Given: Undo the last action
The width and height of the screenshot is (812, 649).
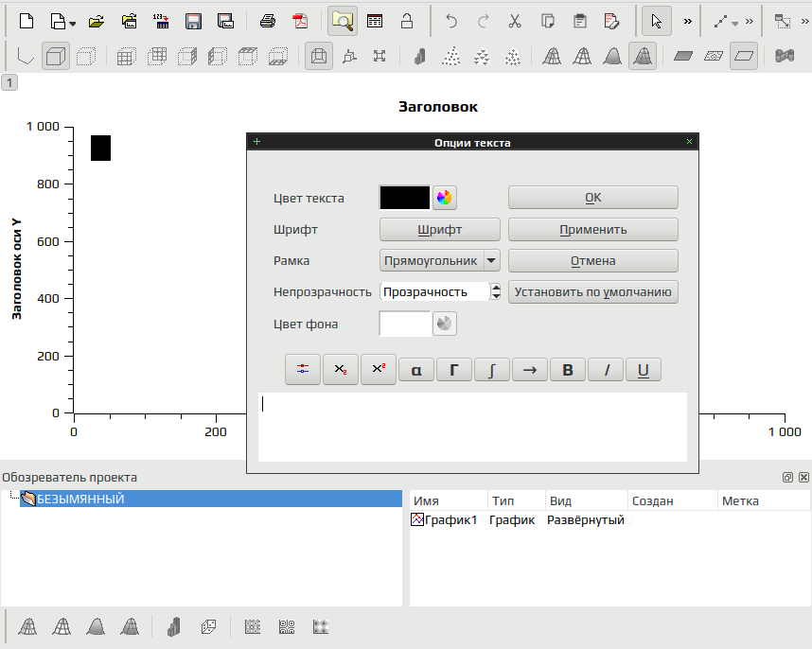Looking at the screenshot, I should point(451,21).
